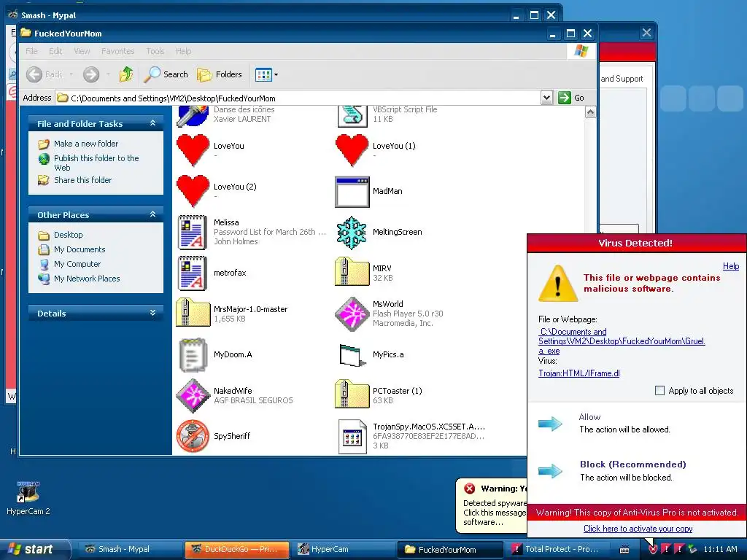
Task: Open the Views dropdown menu
Action: tap(267, 74)
